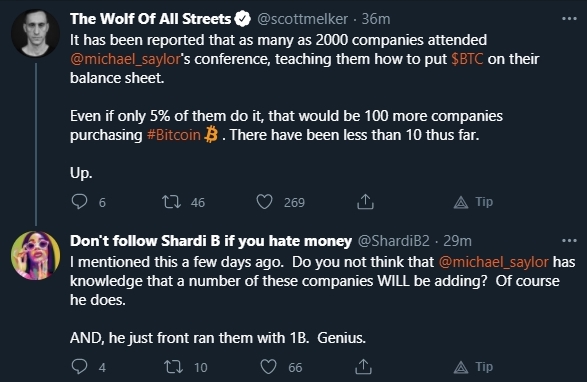Screen dimensions: 587x382
Task: Share the first tweet via share icon
Action: (365, 201)
